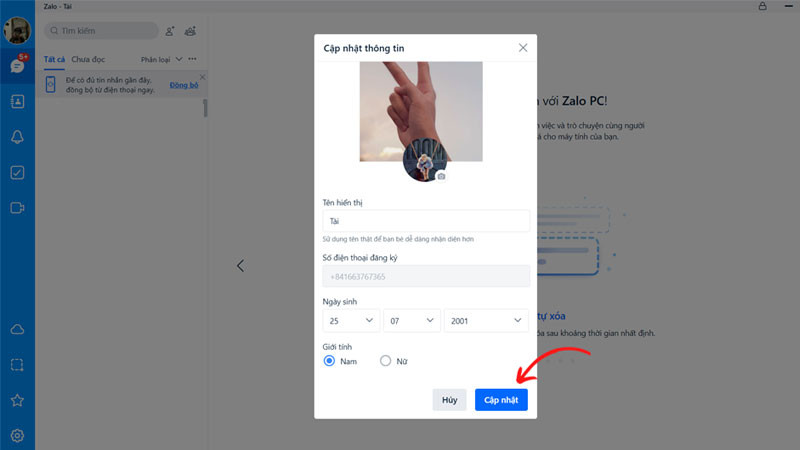Open the messages chat icon in sidebar
This screenshot has width=800, height=450.
(x=17, y=66)
